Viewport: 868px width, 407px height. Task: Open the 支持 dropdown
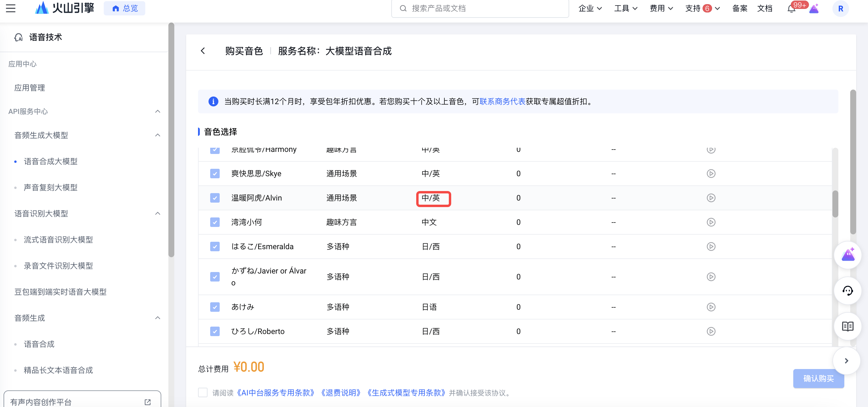[703, 8]
